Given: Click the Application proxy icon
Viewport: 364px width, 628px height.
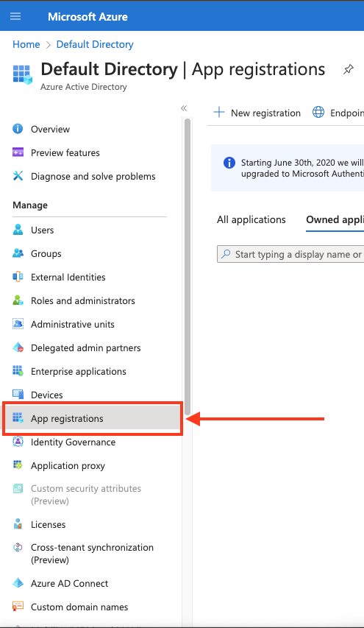Looking at the screenshot, I should click(x=18, y=465).
